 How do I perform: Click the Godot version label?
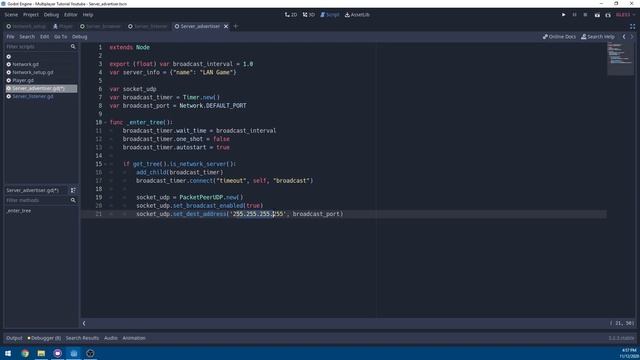(621, 338)
